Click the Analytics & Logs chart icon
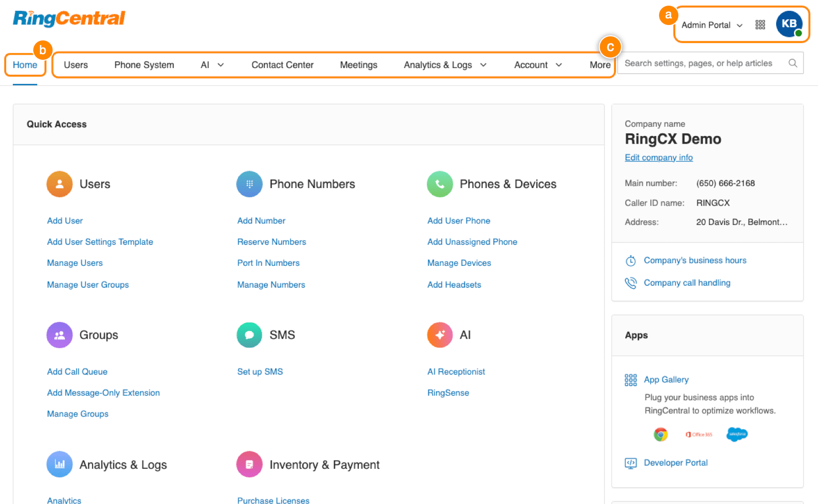The width and height of the screenshot is (818, 504). point(59,464)
